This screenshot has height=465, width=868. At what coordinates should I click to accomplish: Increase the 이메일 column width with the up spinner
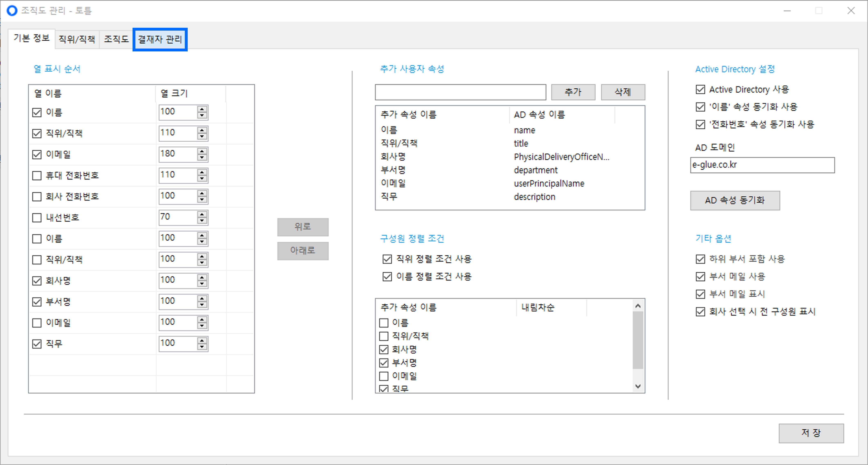pos(202,151)
